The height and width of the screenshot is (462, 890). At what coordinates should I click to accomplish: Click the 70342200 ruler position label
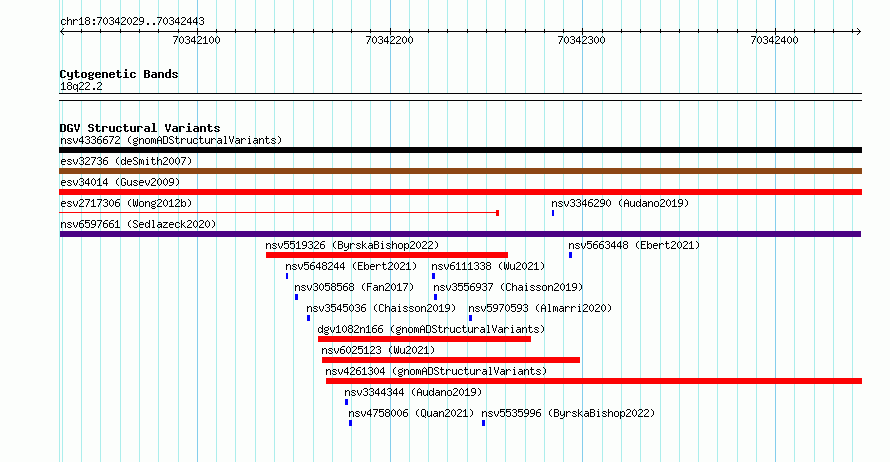click(389, 40)
